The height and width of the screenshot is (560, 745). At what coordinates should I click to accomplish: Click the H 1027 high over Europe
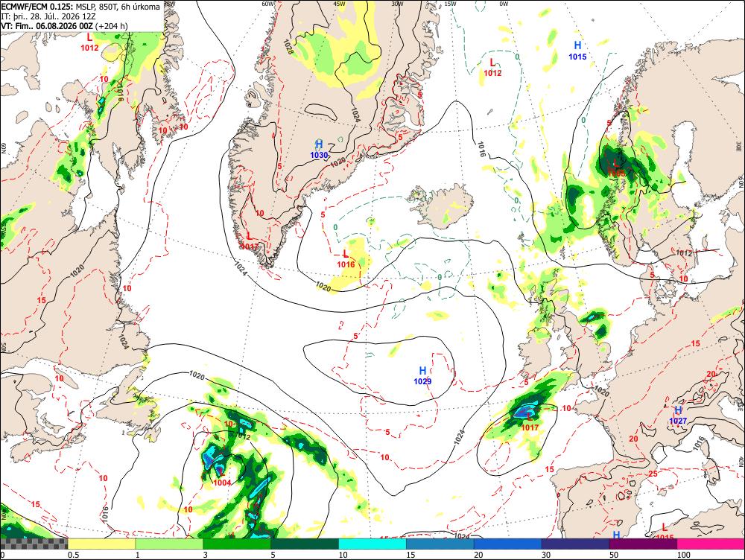pos(678,415)
